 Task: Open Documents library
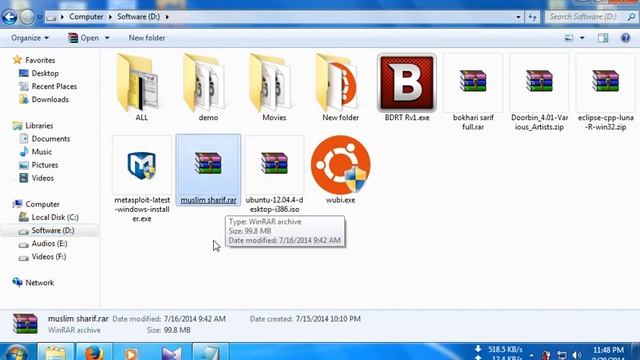[x=51, y=138]
